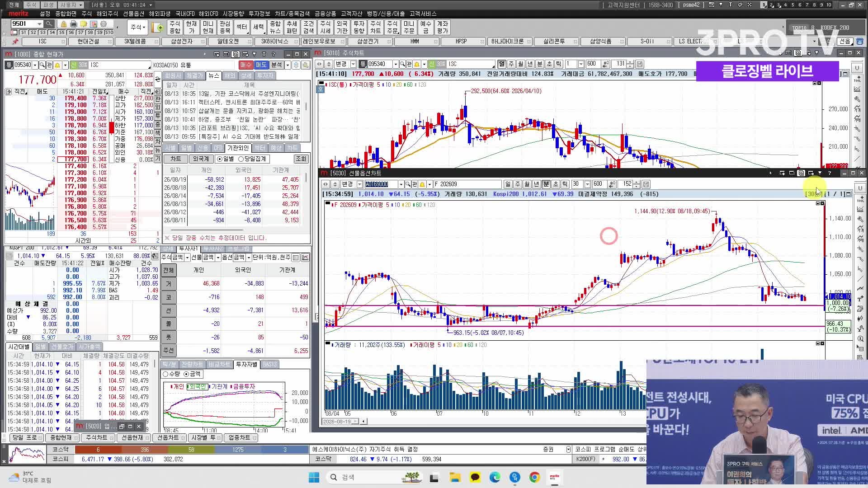Click stock search magnifier in the 1000 window

point(43,65)
